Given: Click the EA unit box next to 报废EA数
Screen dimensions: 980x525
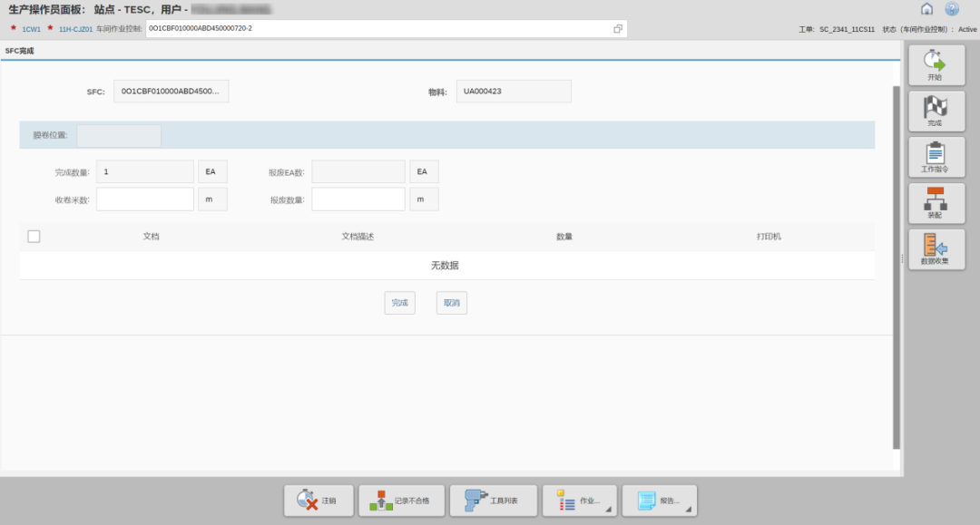Looking at the screenshot, I should [x=424, y=171].
